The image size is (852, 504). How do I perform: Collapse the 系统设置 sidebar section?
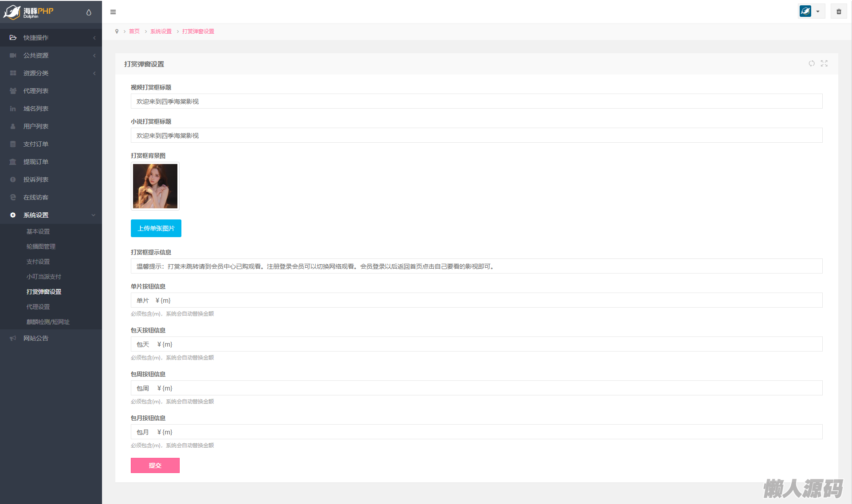51,215
